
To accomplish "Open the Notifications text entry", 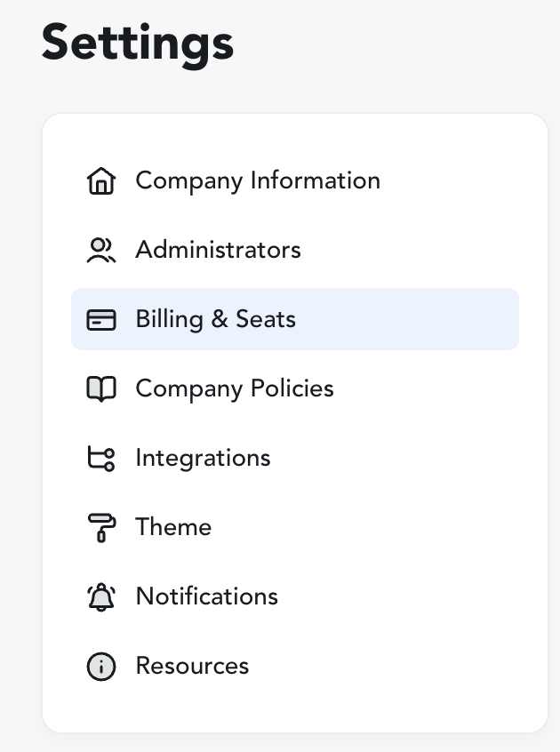I will [206, 596].
